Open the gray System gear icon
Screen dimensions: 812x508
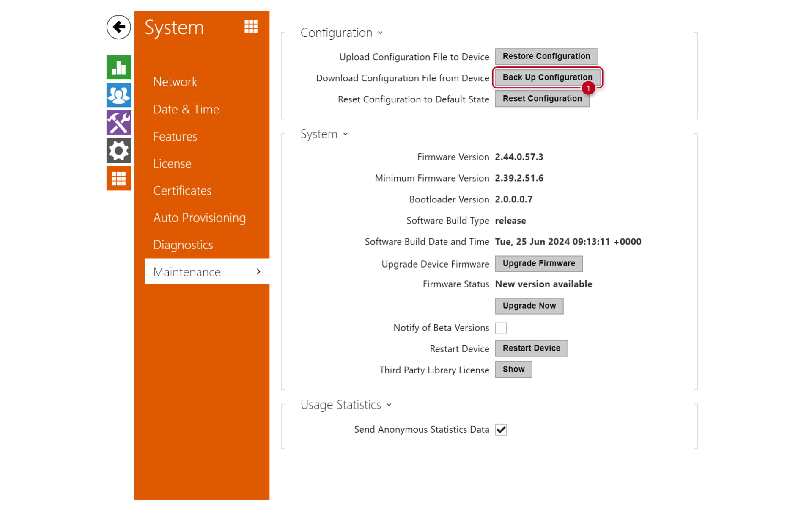(118, 150)
